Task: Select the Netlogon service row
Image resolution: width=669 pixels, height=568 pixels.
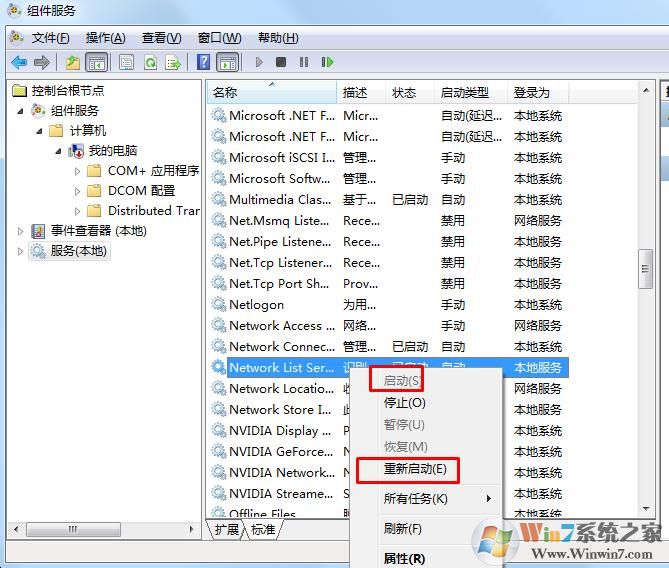Action: click(x=389, y=305)
